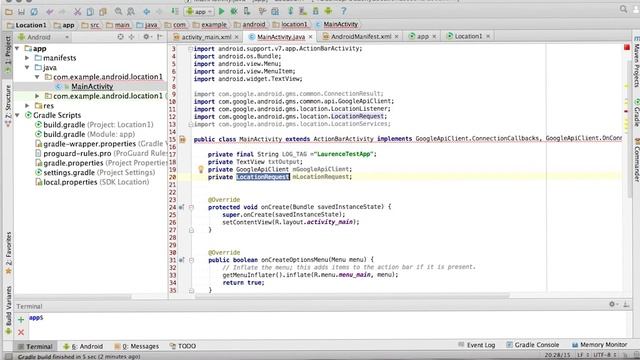The image size is (640, 360).
Task: Click the src breadcrumb folder
Action: tap(91, 25)
